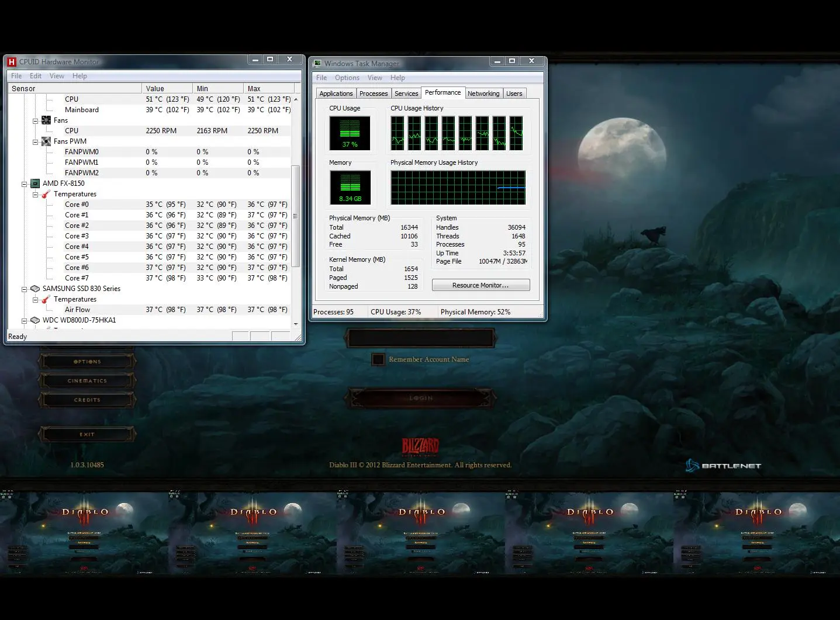Open the Help menu in Hardware Monitor
Image resolution: width=840 pixels, height=620 pixels.
79,76
